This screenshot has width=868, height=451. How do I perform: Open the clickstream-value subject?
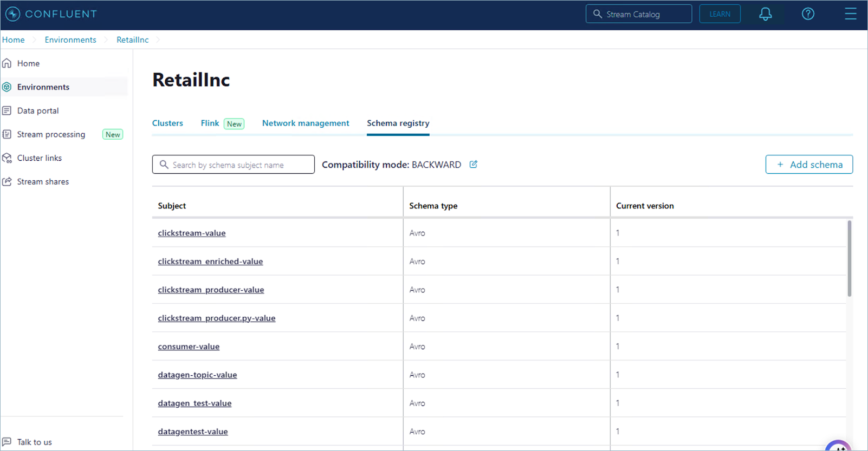click(x=192, y=233)
